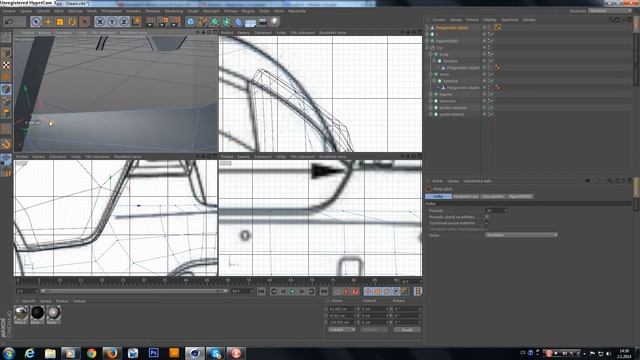Open the MoGraph menu
Viewport: 640px width, 360px height.
211,11
